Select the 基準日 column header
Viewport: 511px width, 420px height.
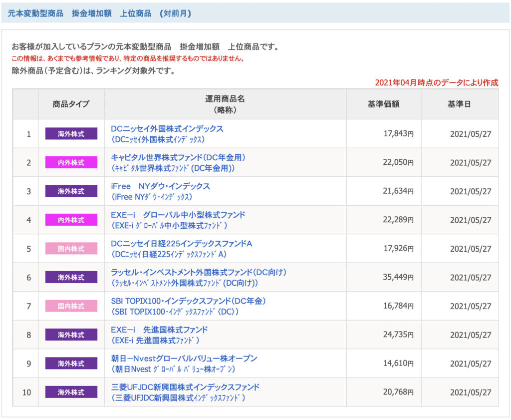pos(459,104)
